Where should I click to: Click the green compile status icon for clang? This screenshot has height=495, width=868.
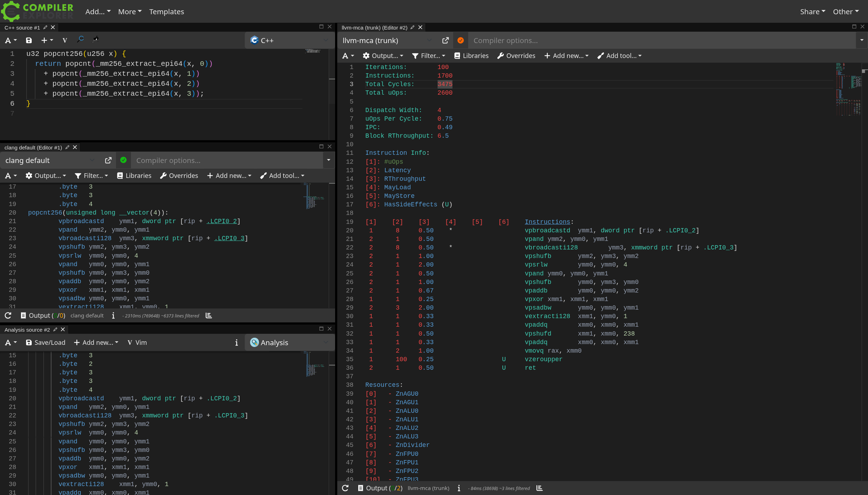click(x=123, y=160)
